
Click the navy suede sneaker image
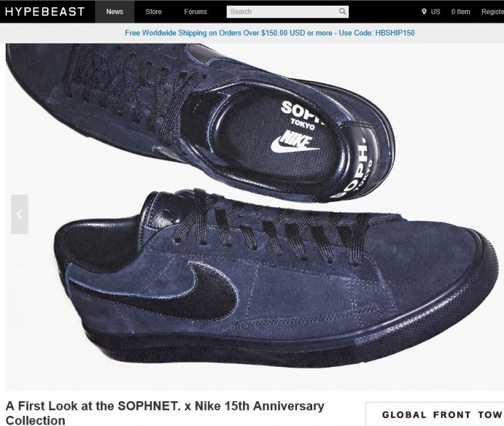(254, 216)
